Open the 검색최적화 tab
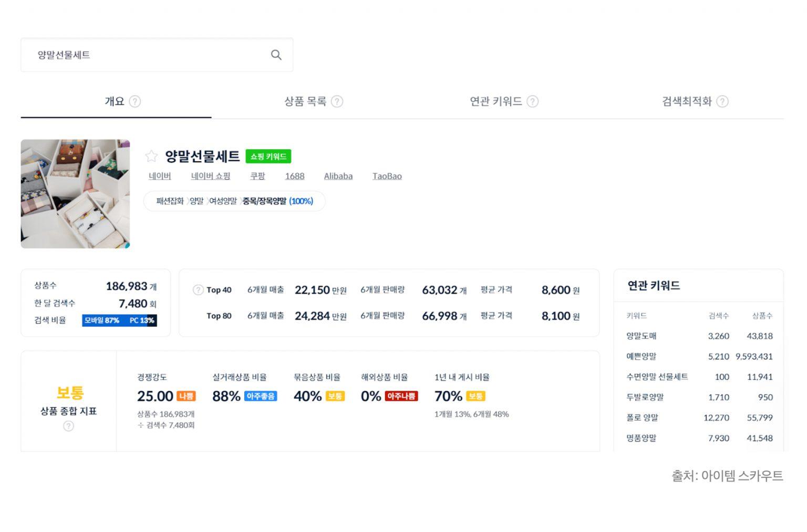The image size is (807, 532). (686, 101)
